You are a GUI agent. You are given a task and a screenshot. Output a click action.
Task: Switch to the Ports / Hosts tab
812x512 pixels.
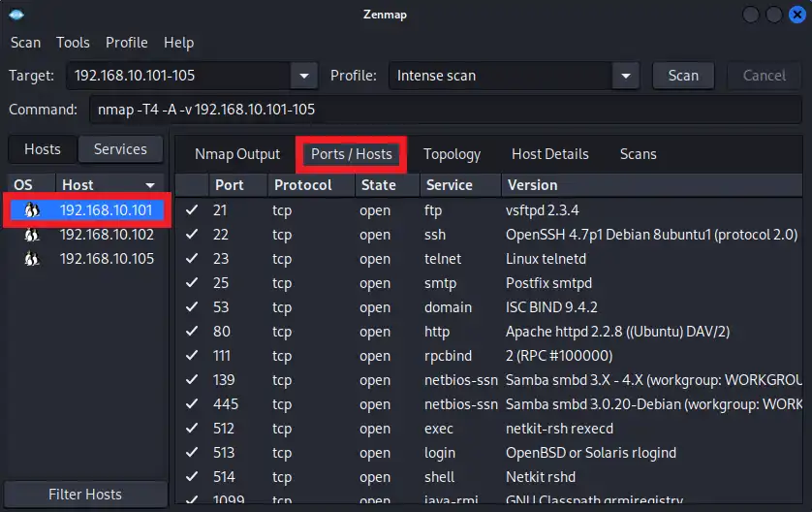click(x=351, y=154)
